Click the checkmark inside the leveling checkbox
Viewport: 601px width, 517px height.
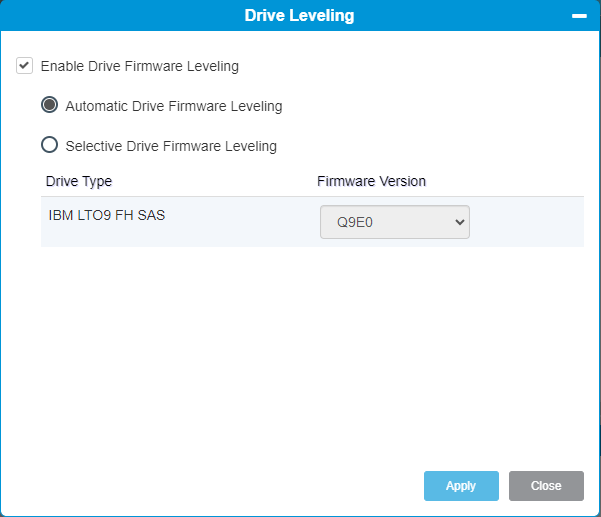(x=24, y=66)
